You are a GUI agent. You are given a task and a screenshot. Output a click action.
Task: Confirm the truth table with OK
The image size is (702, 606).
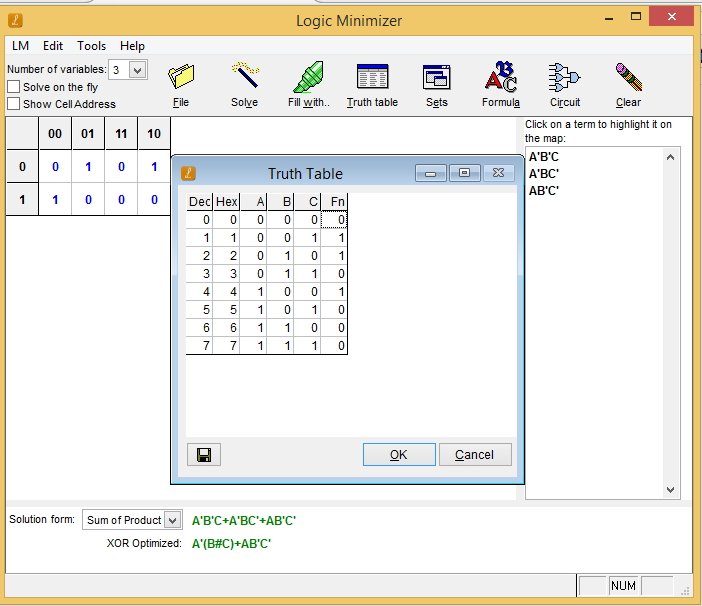pos(399,455)
